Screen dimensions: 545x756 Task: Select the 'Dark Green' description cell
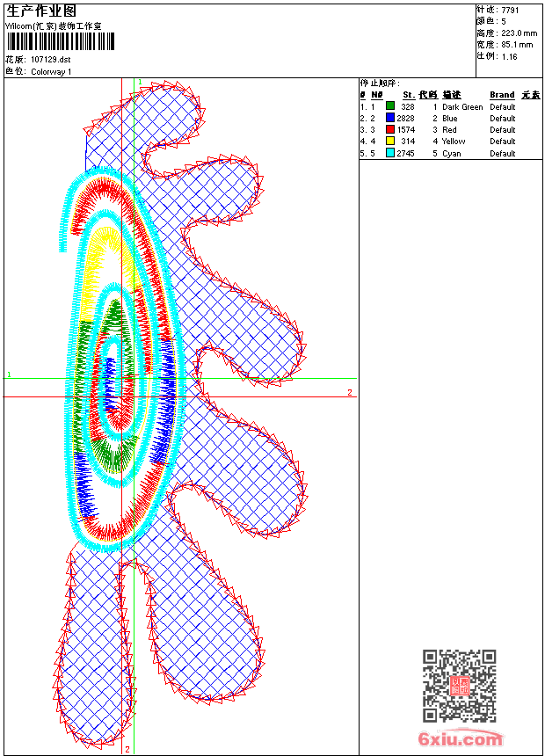pyautogui.click(x=462, y=107)
